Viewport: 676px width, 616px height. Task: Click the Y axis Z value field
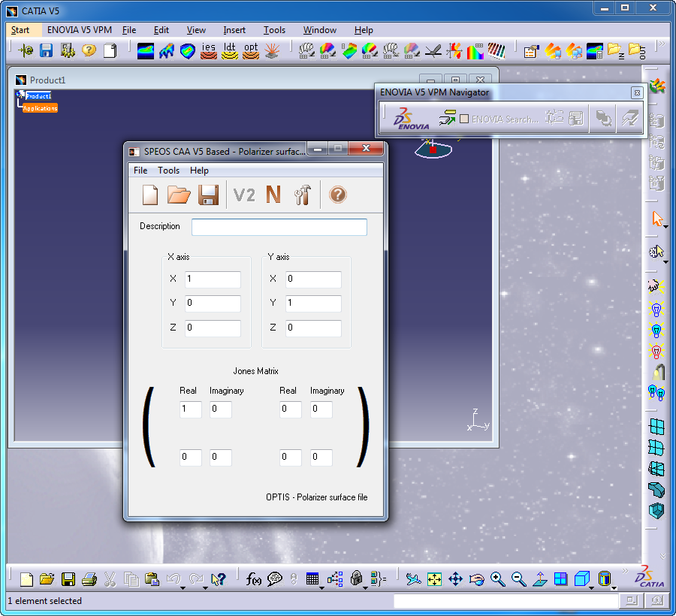[x=313, y=328]
